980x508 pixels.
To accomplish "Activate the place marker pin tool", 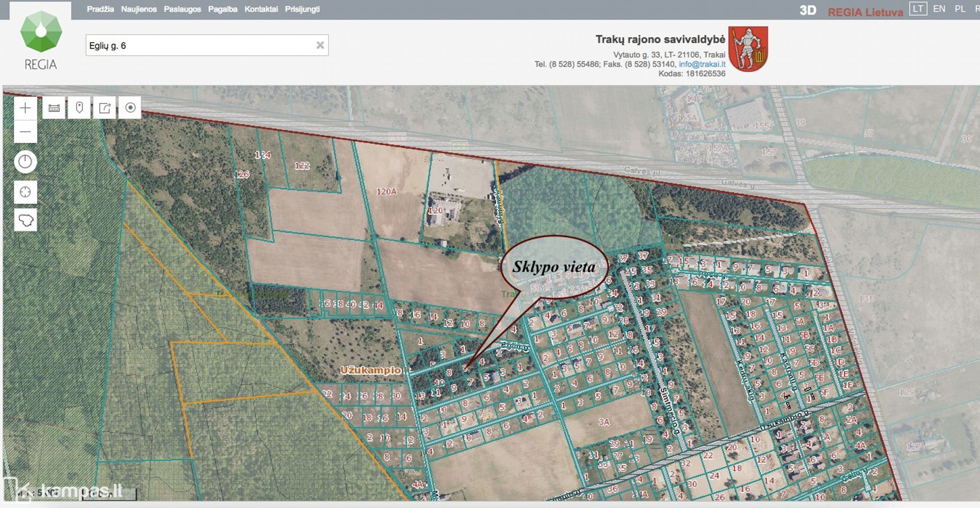I will 79,108.
